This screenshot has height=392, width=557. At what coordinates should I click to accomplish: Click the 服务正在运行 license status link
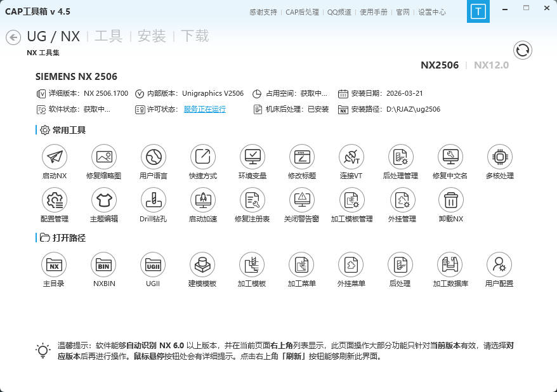point(205,109)
